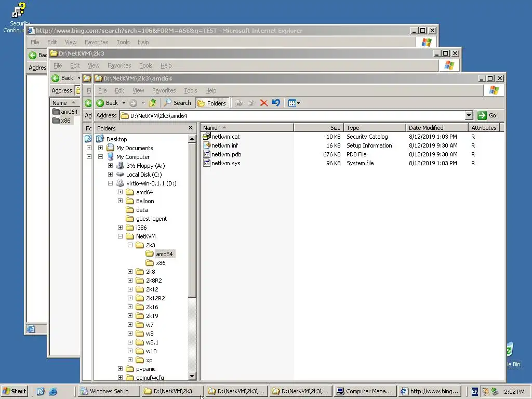Click the blue Undo toolbar icon
532x399 pixels.
[x=276, y=103]
